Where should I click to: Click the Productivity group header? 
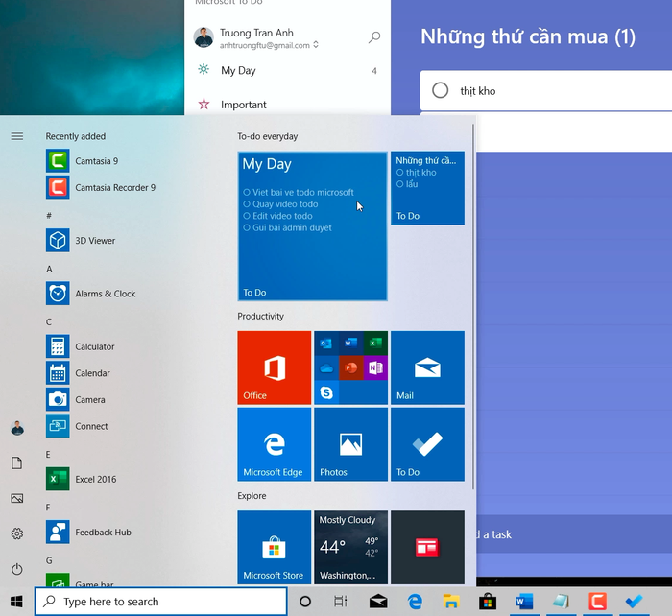pos(260,316)
